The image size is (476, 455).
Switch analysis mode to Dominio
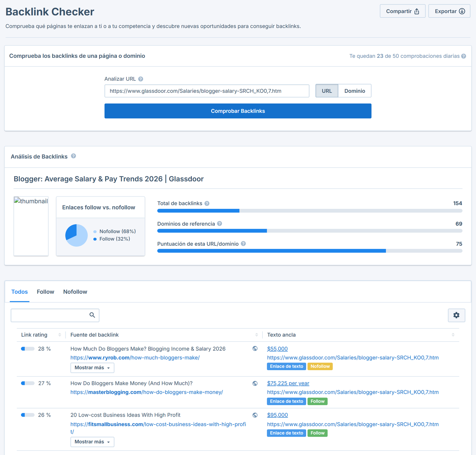355,91
